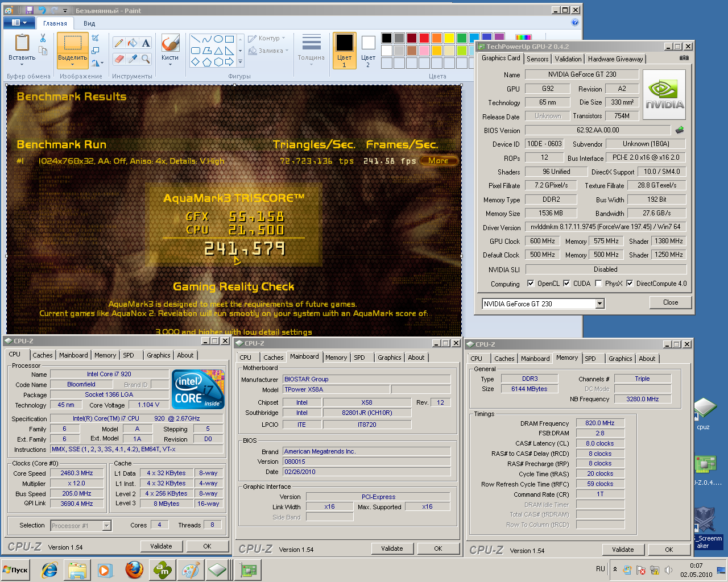The height and width of the screenshot is (582, 728).
Task: Click the Paint help question mark icon
Action: tap(575, 23)
